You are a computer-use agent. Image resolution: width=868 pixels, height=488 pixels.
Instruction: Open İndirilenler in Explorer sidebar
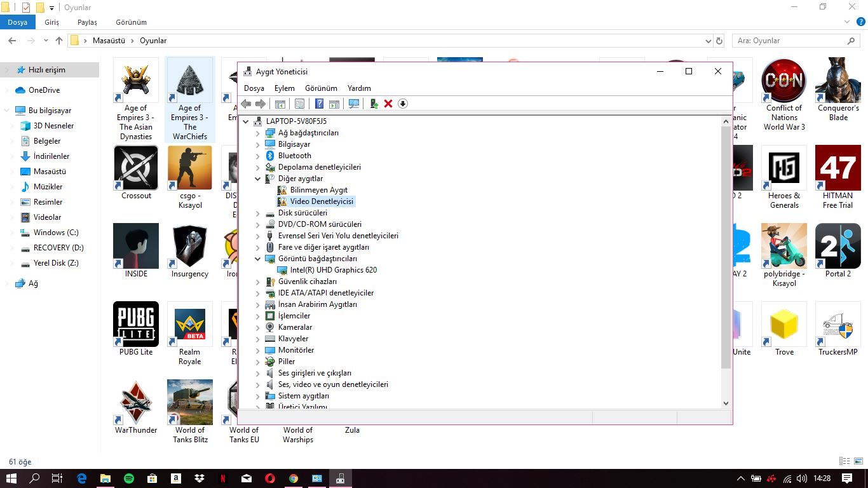[x=51, y=156]
